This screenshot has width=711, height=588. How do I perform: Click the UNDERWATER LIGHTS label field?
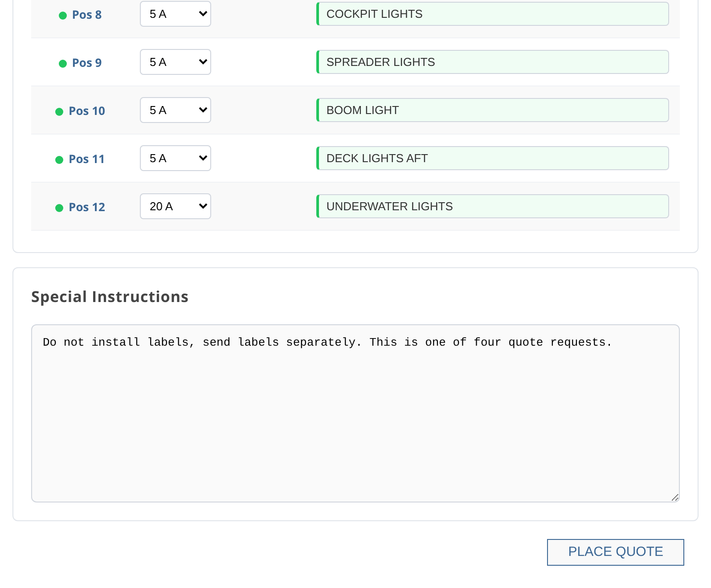(493, 206)
